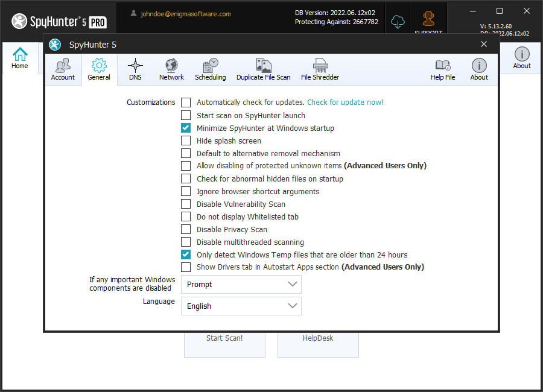Open Duplicate File Scan icon
543x392 pixels.
(263, 66)
